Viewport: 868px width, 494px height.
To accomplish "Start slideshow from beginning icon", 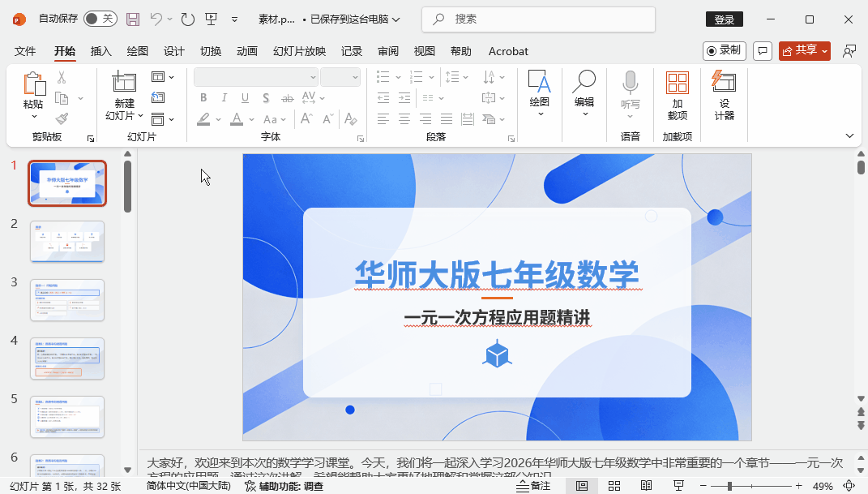I will pos(211,19).
